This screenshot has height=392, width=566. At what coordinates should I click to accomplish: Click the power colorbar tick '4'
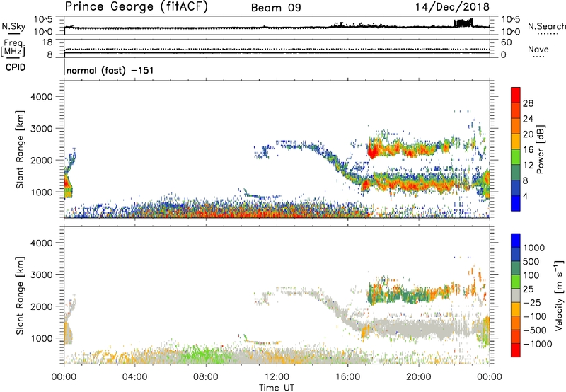(526, 196)
